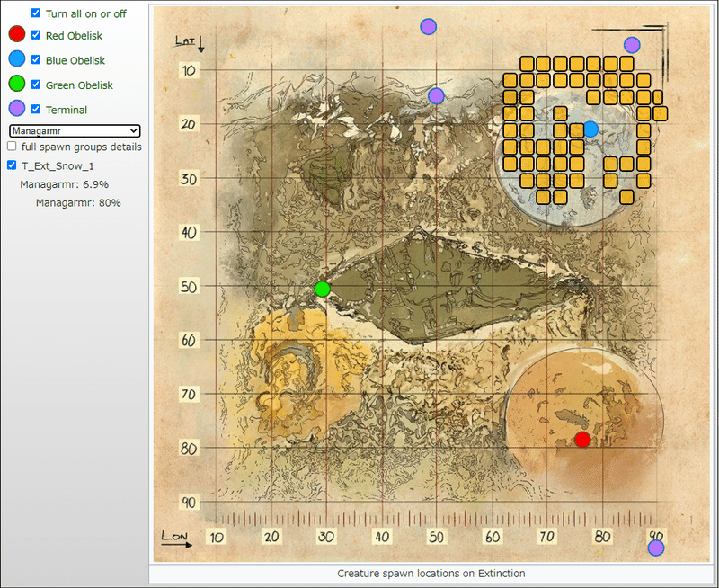
Task: Click the blue obelisk legend circle
Action: [x=17, y=58]
